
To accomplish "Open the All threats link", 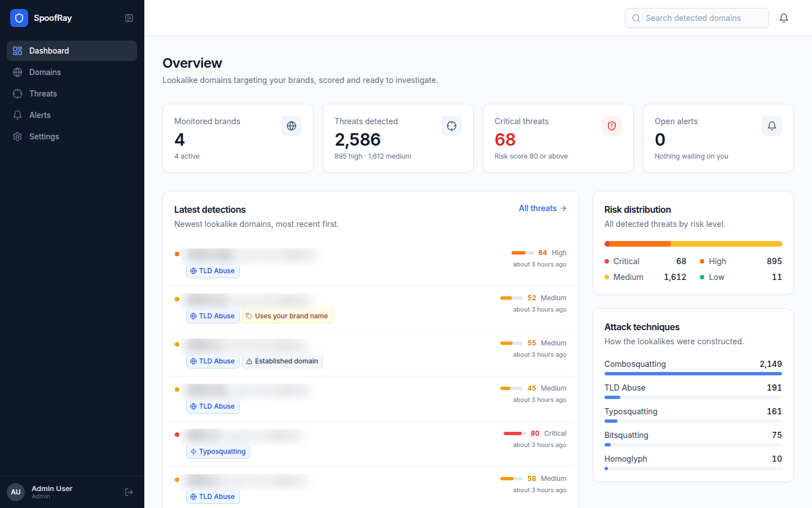I will [x=542, y=208].
